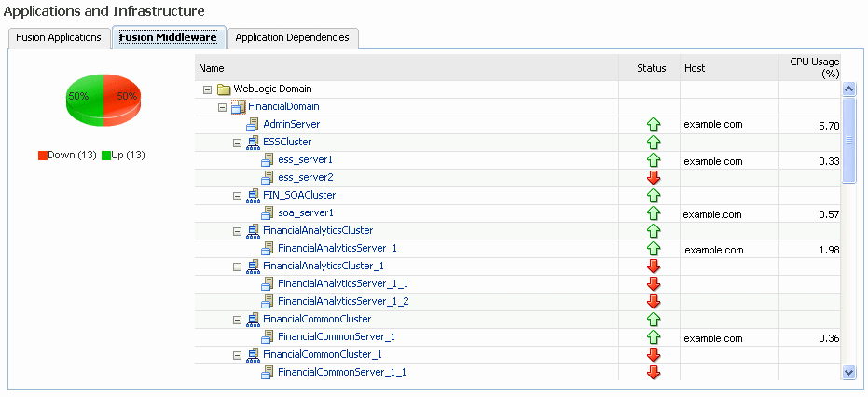Click the FinancialAnalyticsServer_1_1 server icon
The image size is (868, 397).
pos(268,284)
